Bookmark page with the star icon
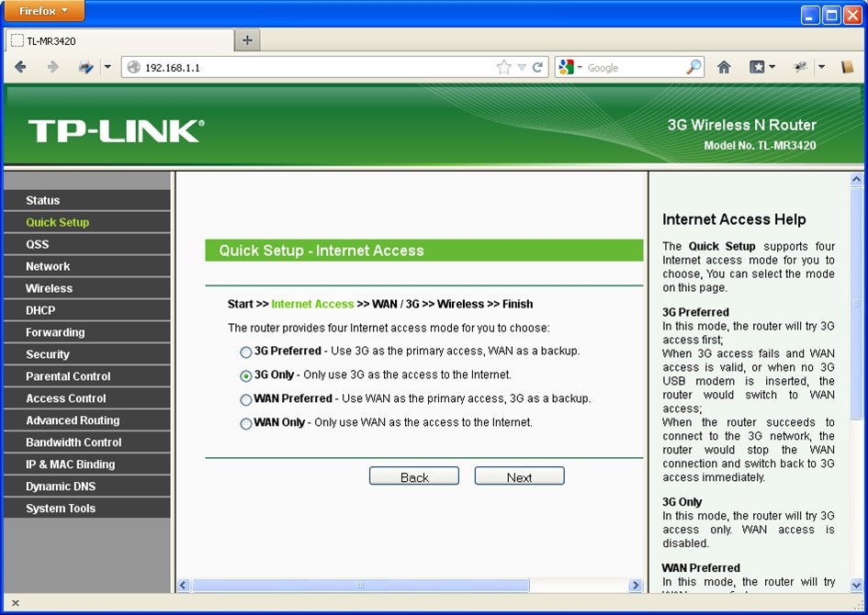The image size is (868, 615). 503,68
